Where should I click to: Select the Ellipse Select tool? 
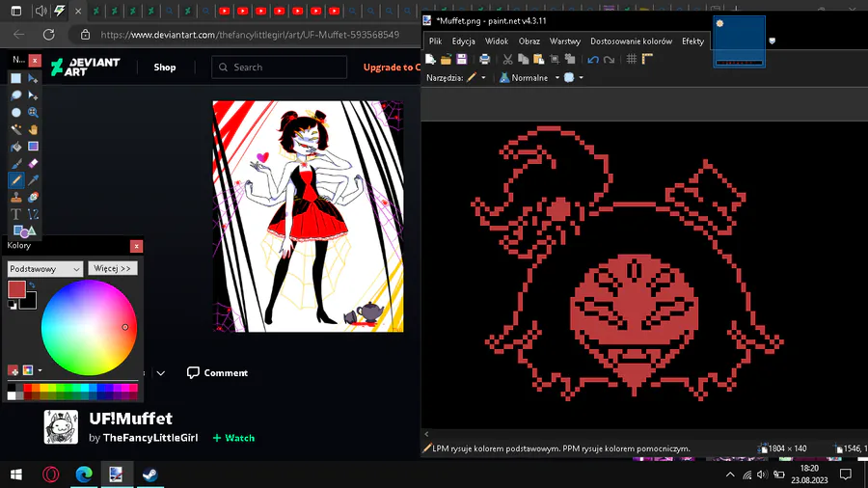(16, 112)
